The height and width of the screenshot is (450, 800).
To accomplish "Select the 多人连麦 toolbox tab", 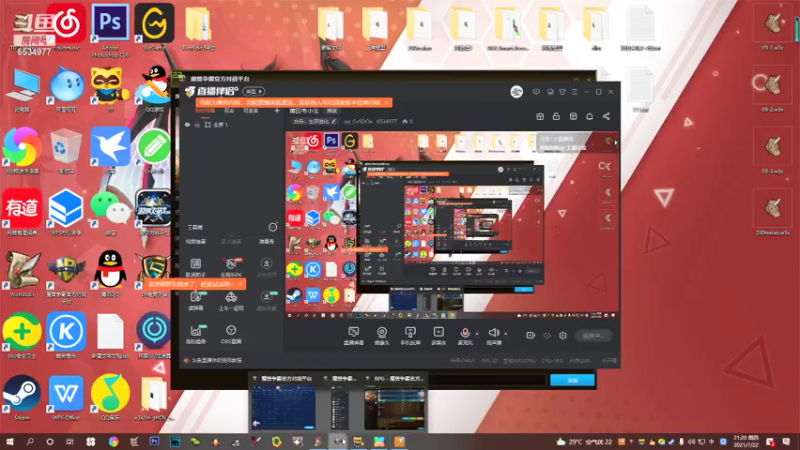I will (231, 242).
